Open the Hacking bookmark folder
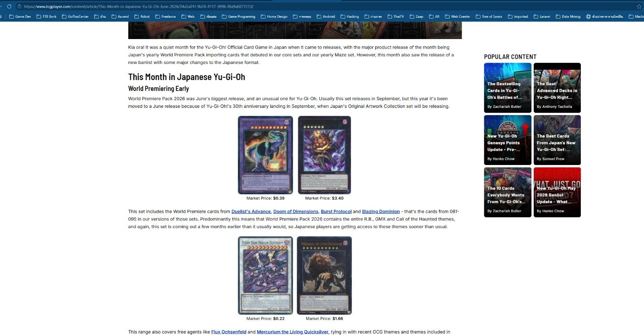Image resolution: width=644 pixels, height=336 pixels. (350, 16)
